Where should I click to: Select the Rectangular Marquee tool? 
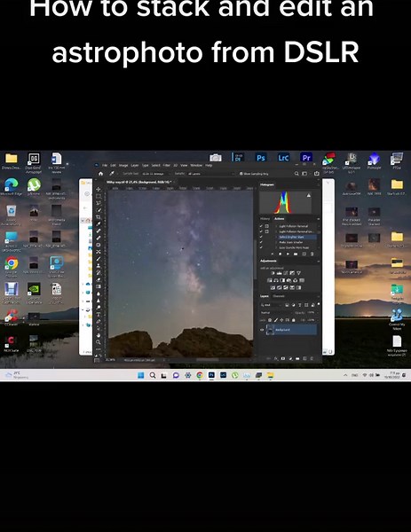pos(99,196)
